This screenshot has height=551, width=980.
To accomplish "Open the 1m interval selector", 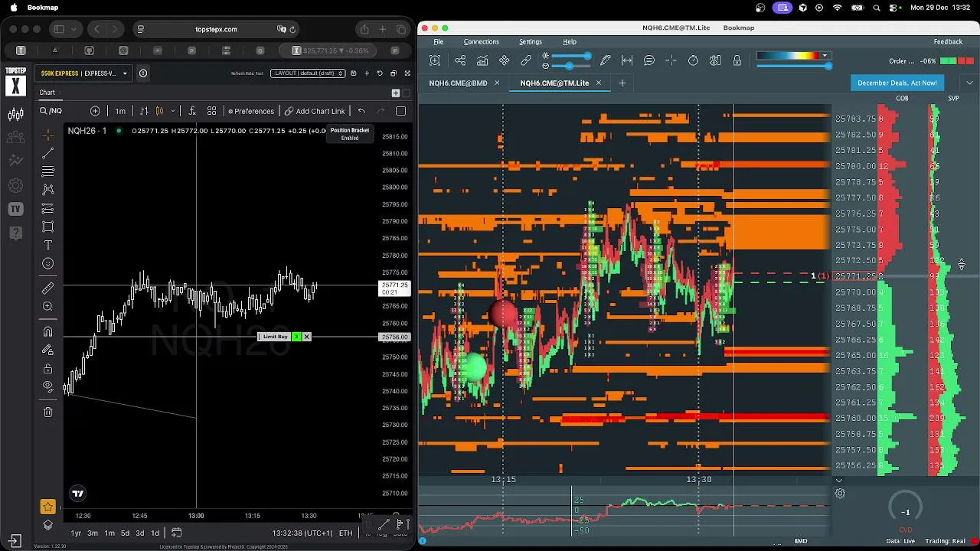I will point(120,111).
